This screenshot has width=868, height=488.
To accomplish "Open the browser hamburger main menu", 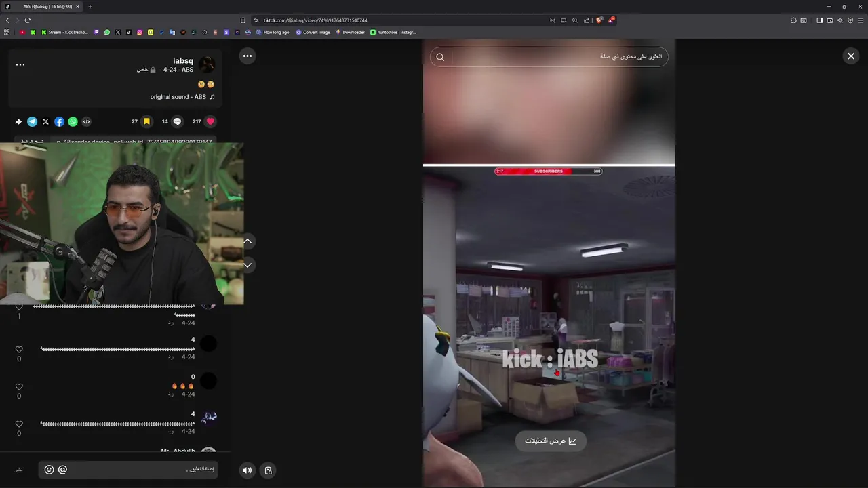I will tap(861, 20).
